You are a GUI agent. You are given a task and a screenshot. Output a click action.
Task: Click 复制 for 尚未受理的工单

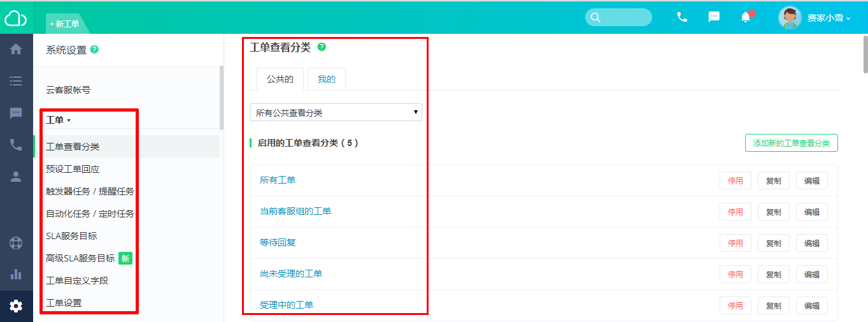pyautogui.click(x=774, y=274)
